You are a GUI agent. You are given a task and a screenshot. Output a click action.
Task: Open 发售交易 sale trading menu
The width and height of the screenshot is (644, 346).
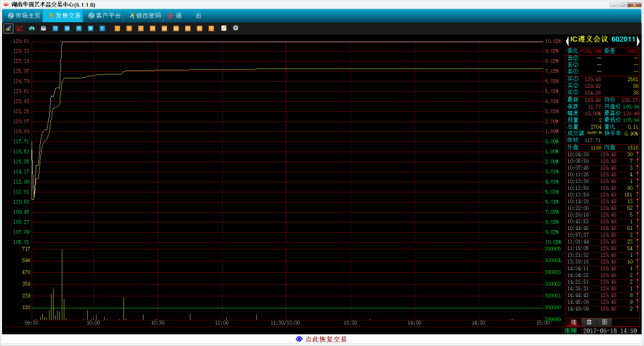point(64,15)
